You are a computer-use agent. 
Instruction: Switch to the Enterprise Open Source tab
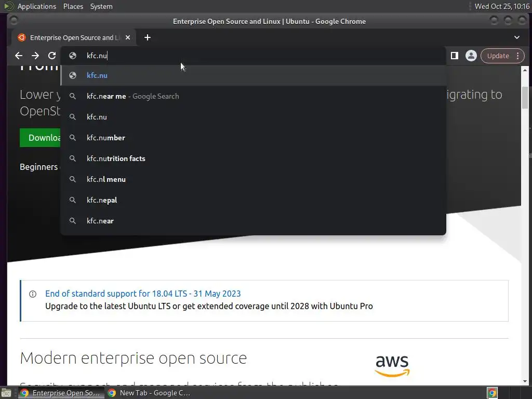(74, 37)
